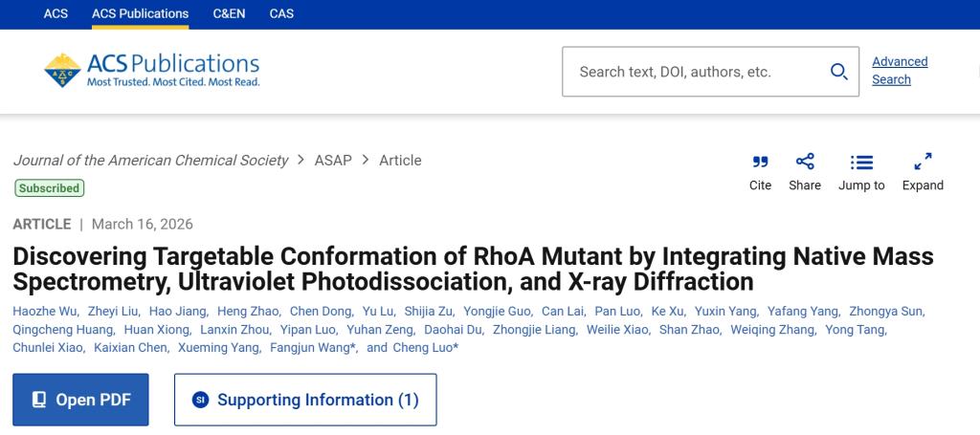Image resolution: width=980 pixels, height=435 pixels.
Task: Open PDF of the article
Action: (80, 400)
